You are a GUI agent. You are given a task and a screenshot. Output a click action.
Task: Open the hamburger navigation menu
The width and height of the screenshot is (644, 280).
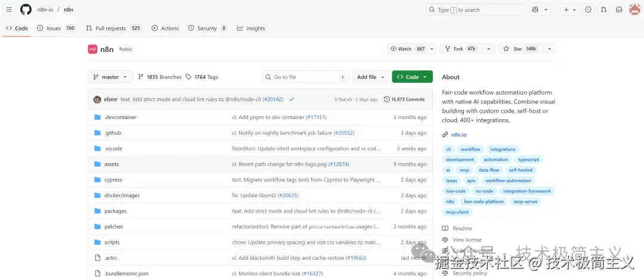(x=9, y=10)
